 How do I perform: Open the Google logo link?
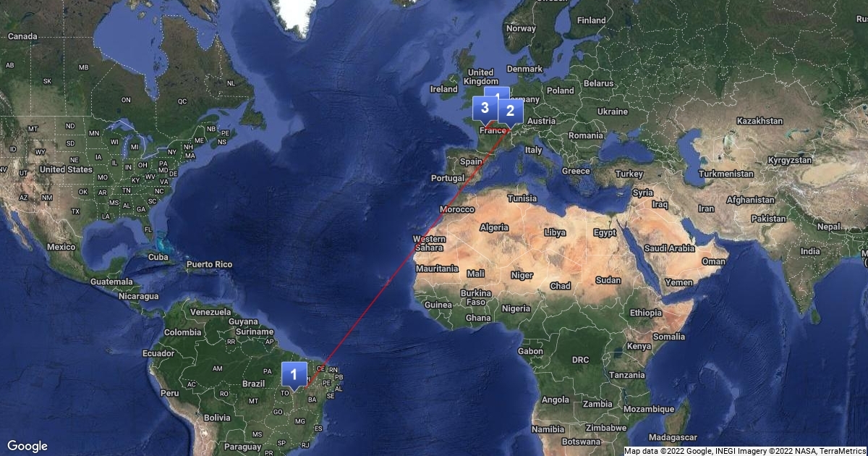coord(27,446)
